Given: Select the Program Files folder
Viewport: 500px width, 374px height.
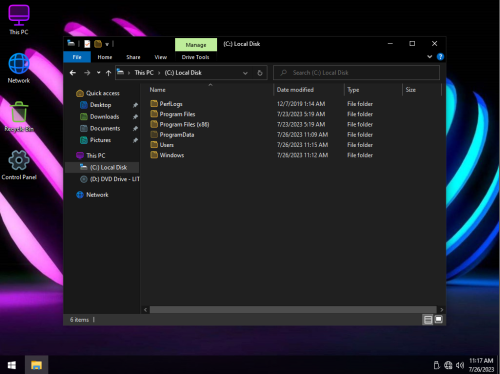Looking at the screenshot, I should click(177, 114).
